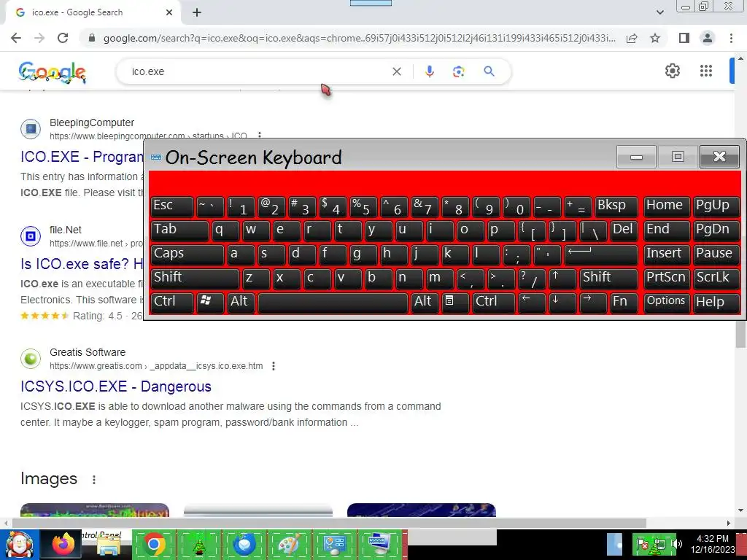Click the up arrow key on keyboard
747x560 pixels.
[562, 279]
